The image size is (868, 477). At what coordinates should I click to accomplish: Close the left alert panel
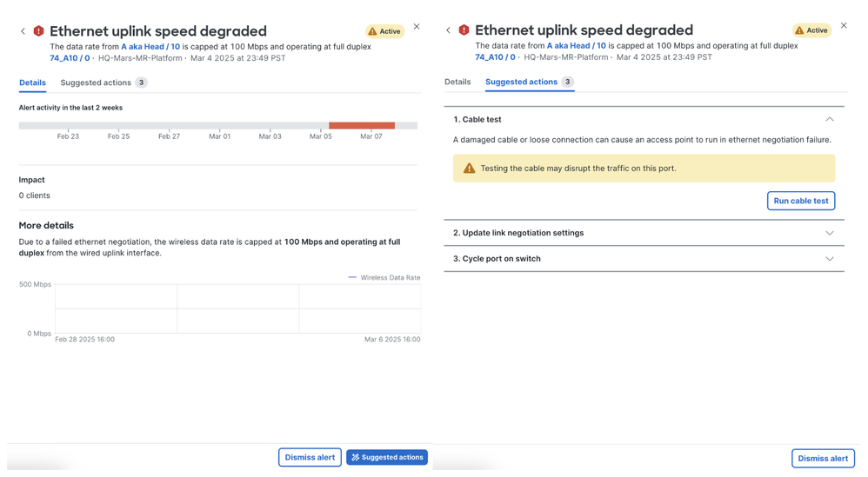click(417, 27)
